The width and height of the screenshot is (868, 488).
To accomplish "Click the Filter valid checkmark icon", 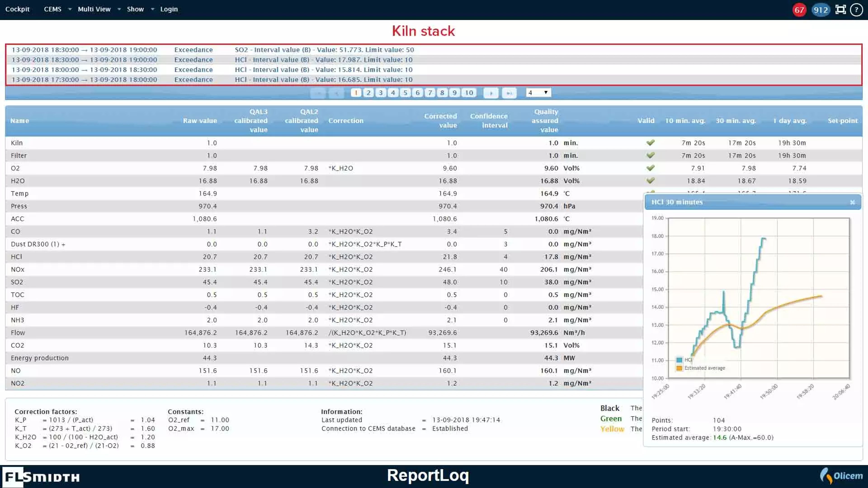I will coord(650,155).
